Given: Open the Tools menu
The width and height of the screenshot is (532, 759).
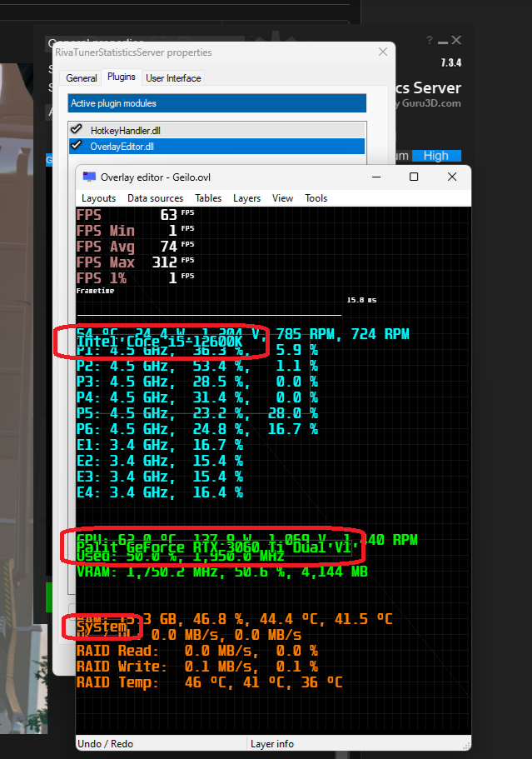Looking at the screenshot, I should [316, 198].
